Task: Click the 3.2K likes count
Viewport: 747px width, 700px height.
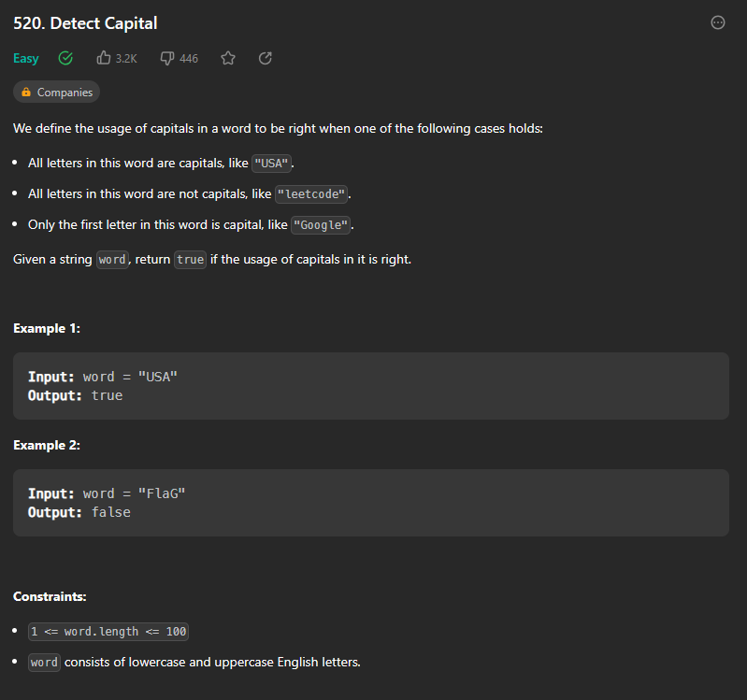Action: coord(126,59)
